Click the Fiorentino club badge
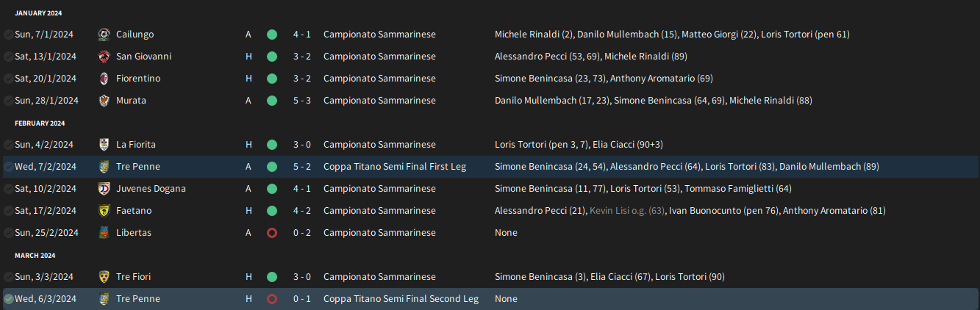Screen dimensions: 980x310 (x=104, y=79)
